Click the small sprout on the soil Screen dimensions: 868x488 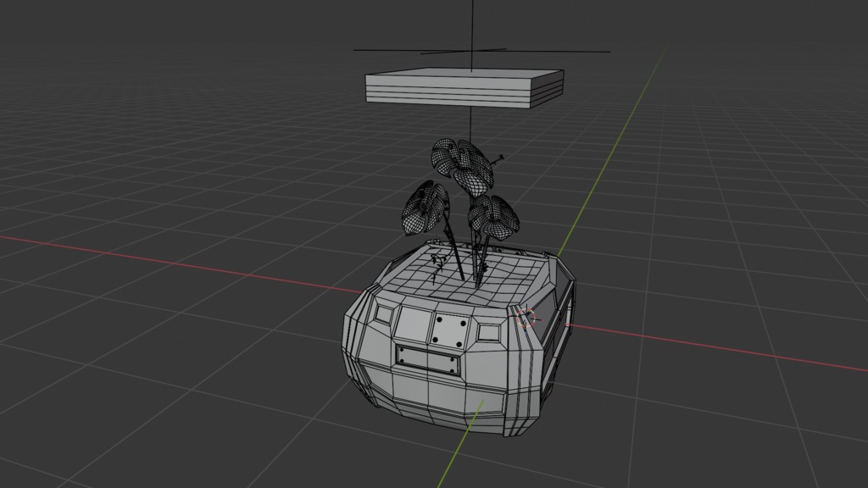[x=438, y=267]
